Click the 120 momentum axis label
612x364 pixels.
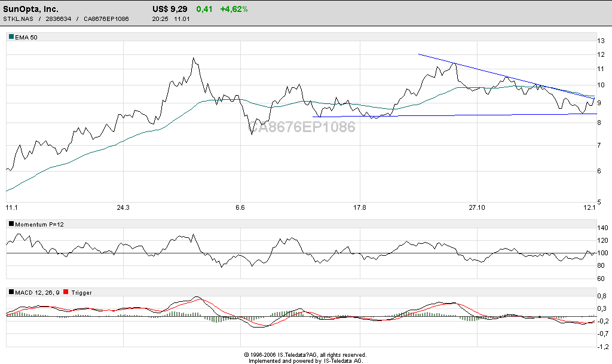click(x=602, y=240)
